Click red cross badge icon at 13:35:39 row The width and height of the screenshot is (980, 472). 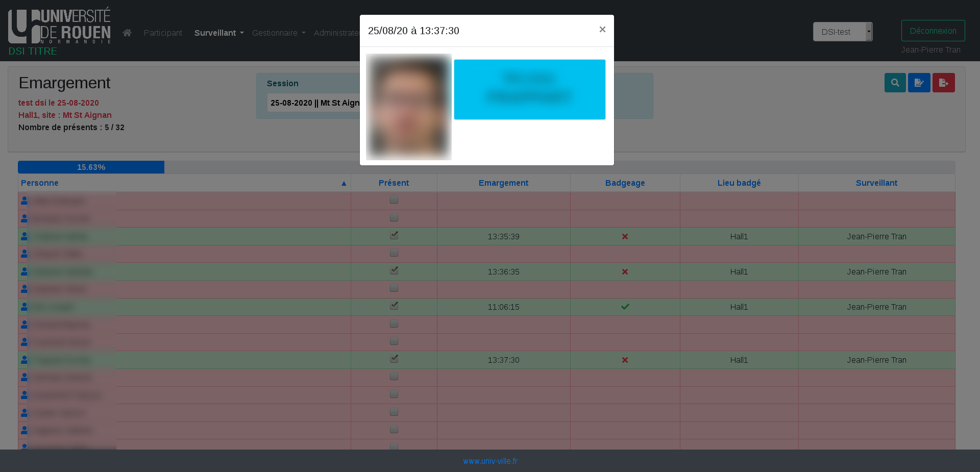(625, 237)
